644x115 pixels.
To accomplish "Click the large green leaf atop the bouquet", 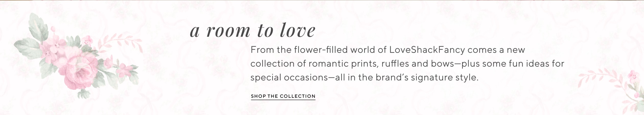I will tap(38, 27).
